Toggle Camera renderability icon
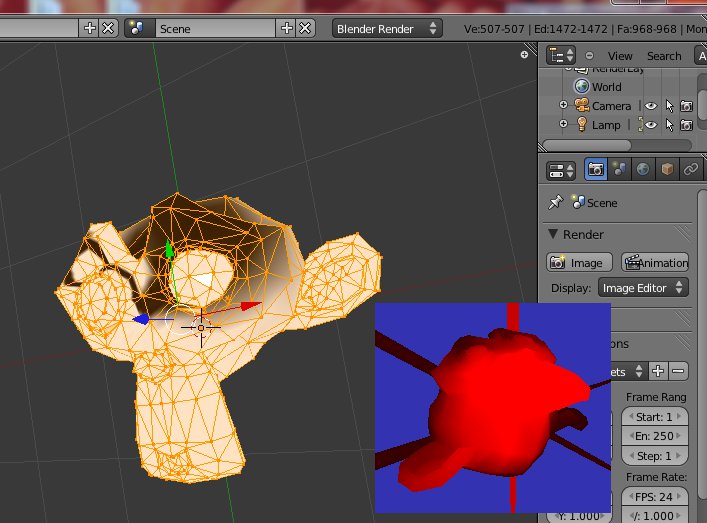 686,106
